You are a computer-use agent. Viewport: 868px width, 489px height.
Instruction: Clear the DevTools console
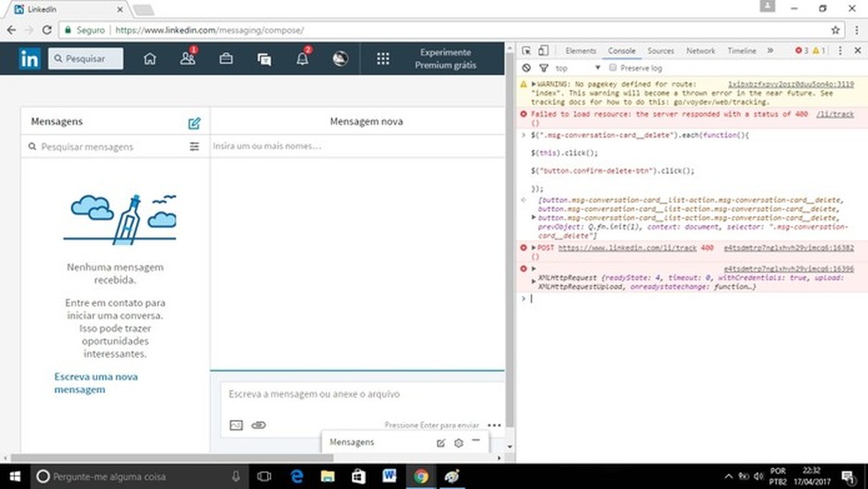click(x=527, y=68)
